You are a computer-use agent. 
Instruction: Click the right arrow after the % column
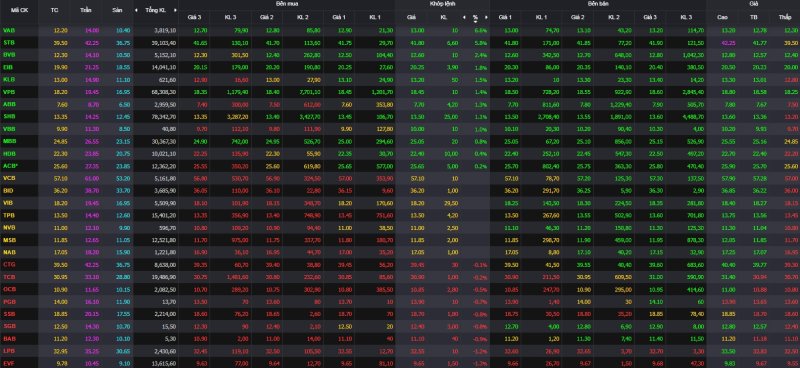pyautogui.click(x=486, y=17)
